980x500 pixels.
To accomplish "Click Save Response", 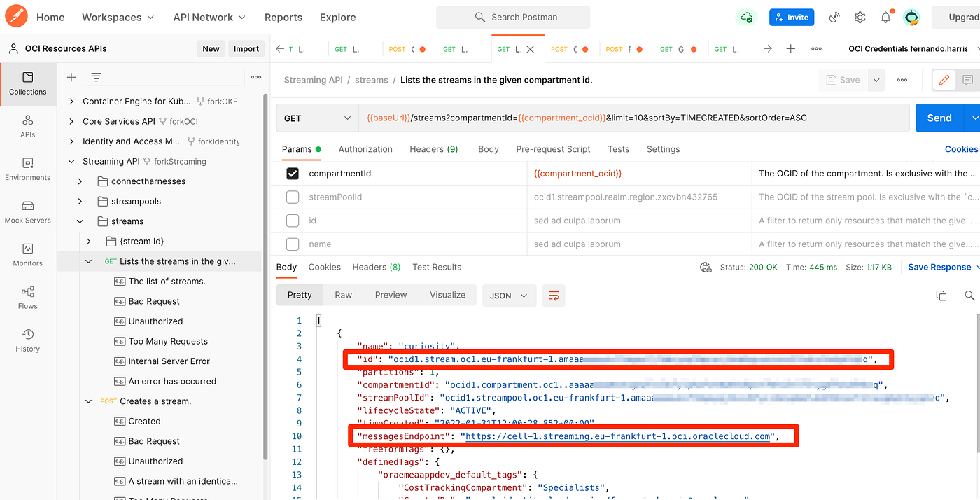I will pyautogui.click(x=939, y=267).
